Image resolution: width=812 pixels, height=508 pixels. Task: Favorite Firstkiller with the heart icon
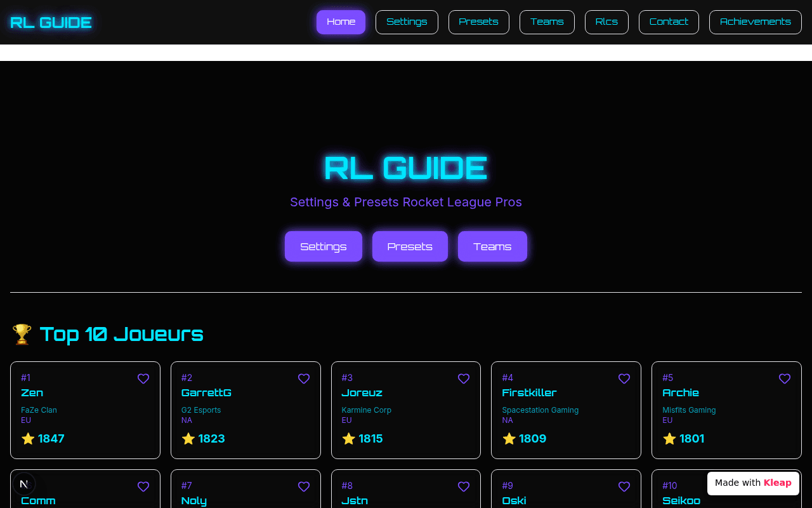[x=624, y=379]
